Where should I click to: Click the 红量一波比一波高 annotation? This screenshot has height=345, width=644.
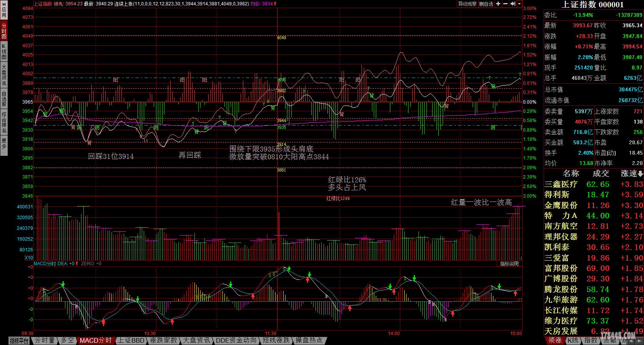tap(481, 202)
